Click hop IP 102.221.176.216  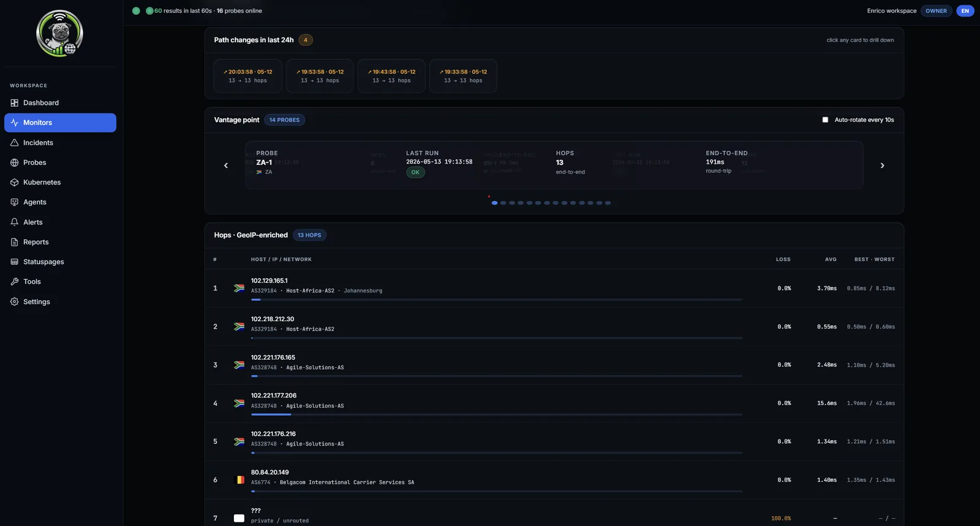click(x=273, y=434)
